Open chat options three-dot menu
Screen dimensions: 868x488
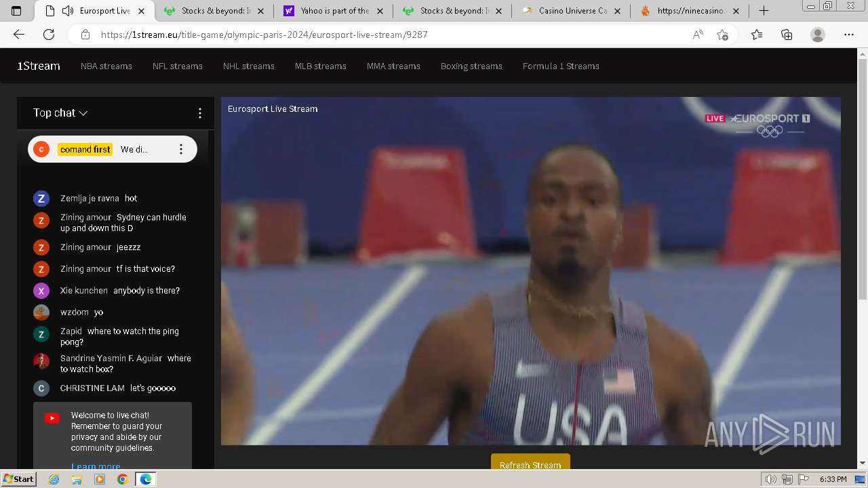pyautogui.click(x=199, y=113)
